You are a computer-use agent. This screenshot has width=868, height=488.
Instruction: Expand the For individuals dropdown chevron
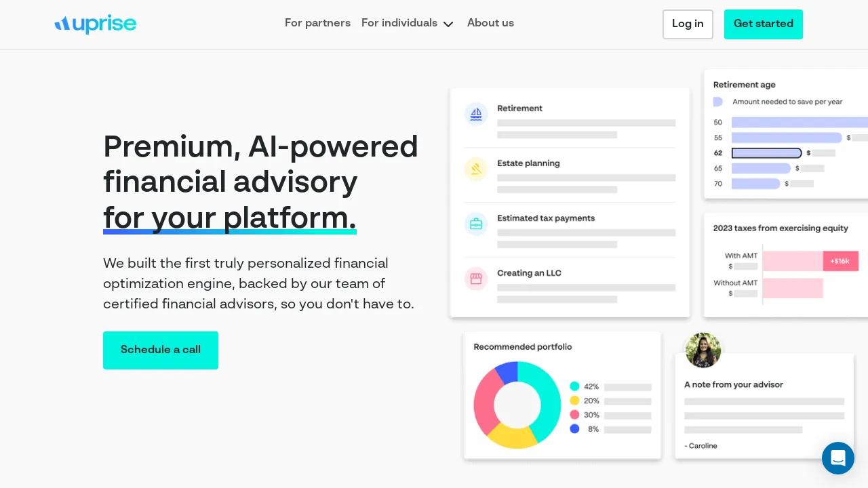[x=448, y=24]
